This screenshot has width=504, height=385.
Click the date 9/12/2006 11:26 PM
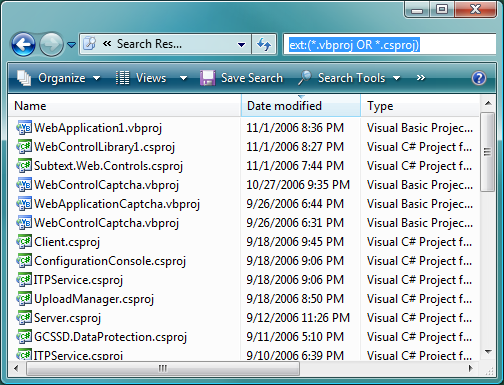click(298, 318)
